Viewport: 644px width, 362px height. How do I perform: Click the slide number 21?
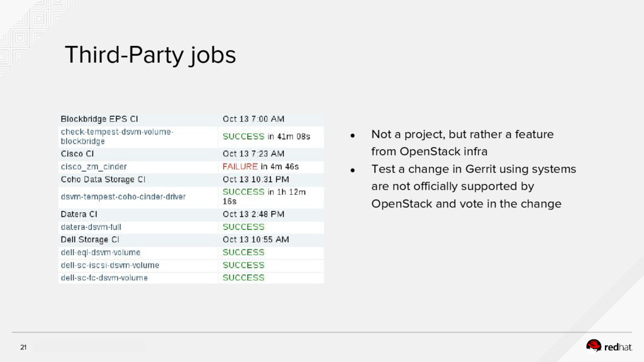click(x=24, y=348)
